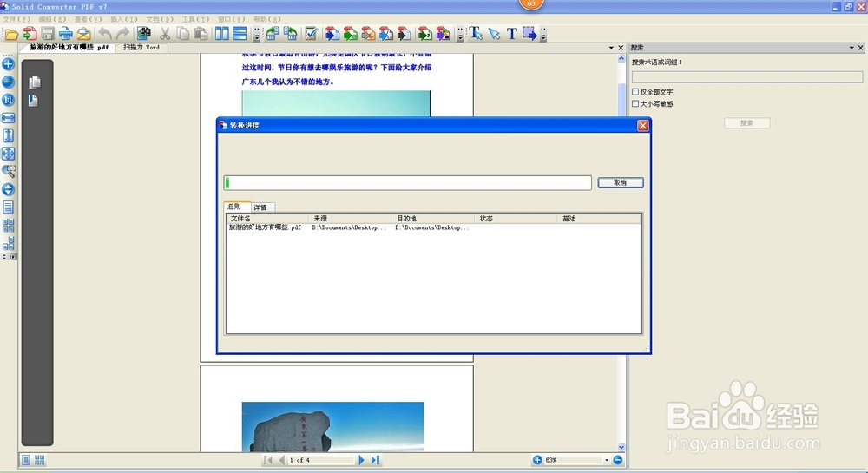
Task: Select the plain T text tool
Action: click(x=512, y=34)
